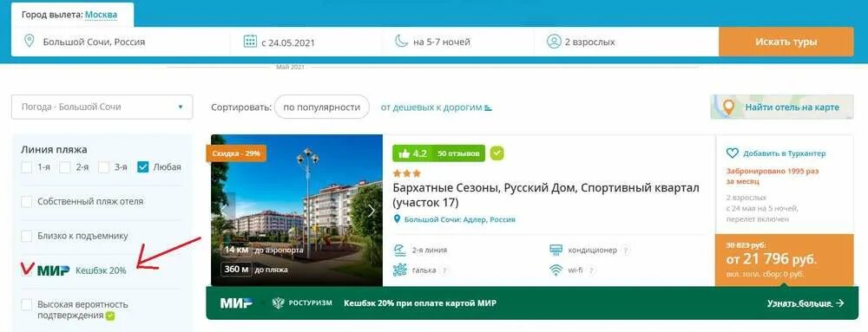Click the 14 км до аэропорта label
This screenshot has width=868, height=332.
pos(262,251)
